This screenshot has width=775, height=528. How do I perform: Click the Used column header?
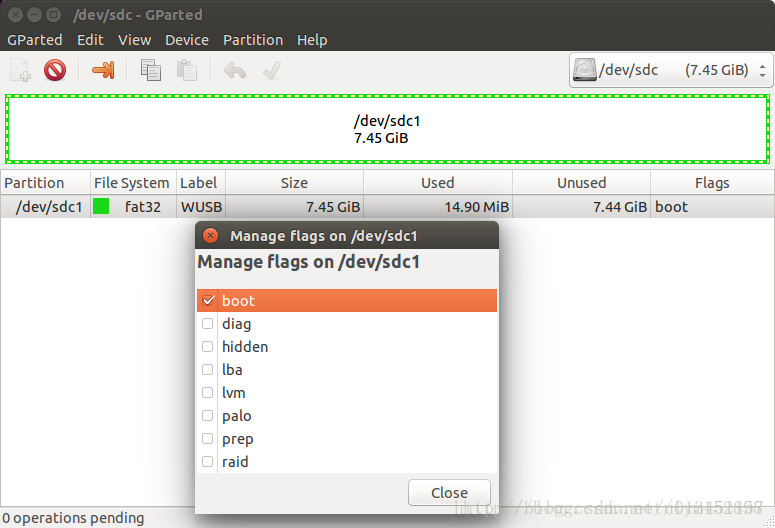coord(438,182)
